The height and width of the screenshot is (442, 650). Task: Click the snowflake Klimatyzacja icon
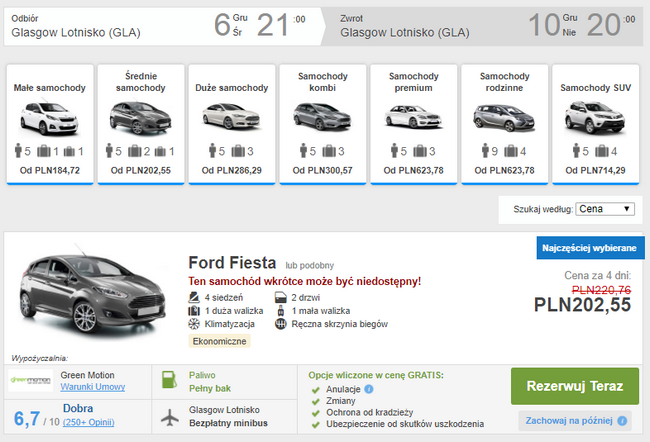pyautogui.click(x=194, y=324)
